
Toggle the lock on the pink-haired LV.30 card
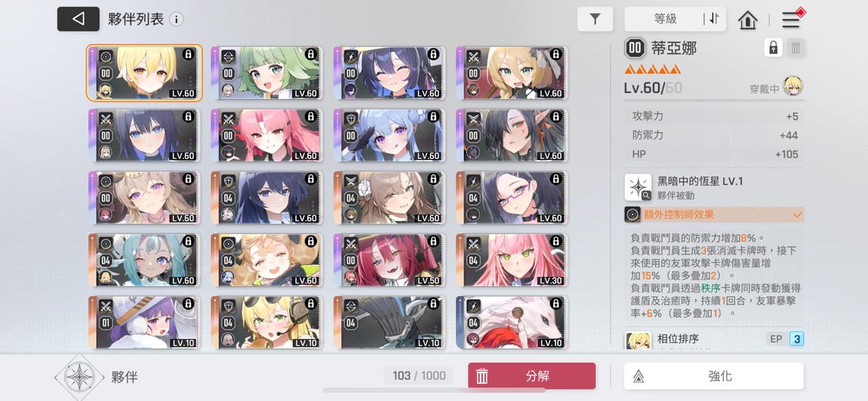click(556, 242)
